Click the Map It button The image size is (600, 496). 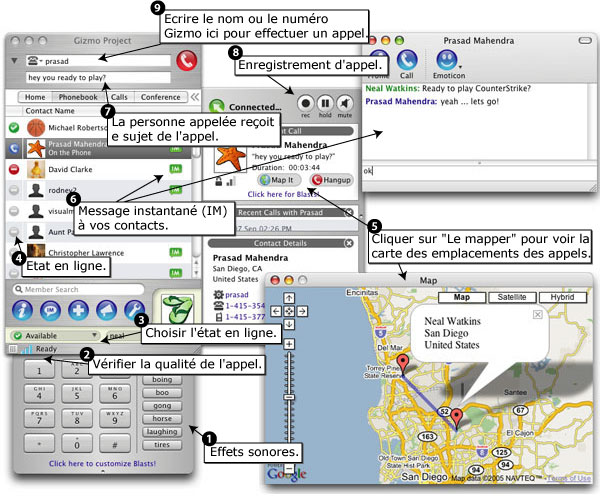coord(279,180)
